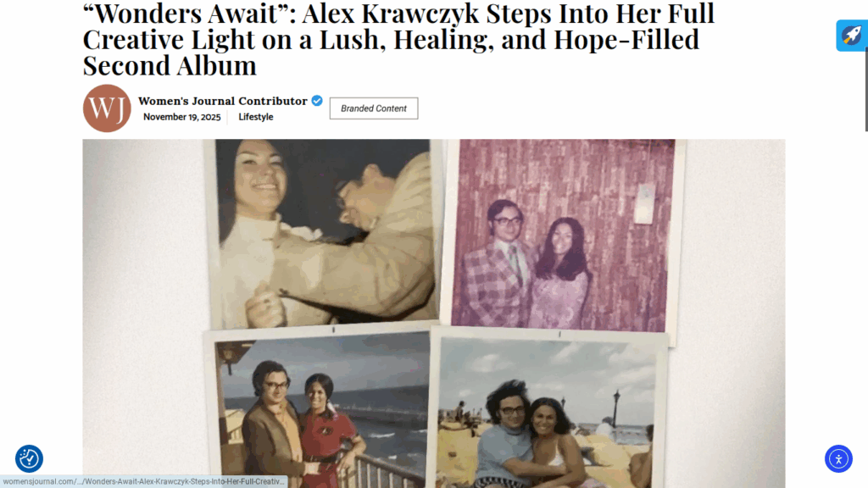This screenshot has width=868, height=488.
Task: Click the November 19, 2025 date
Action: [x=181, y=117]
